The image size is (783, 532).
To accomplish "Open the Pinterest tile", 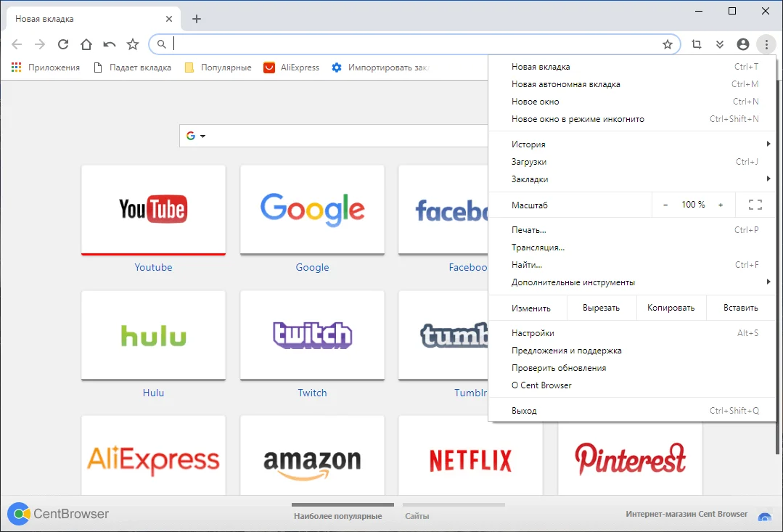I will [630, 458].
